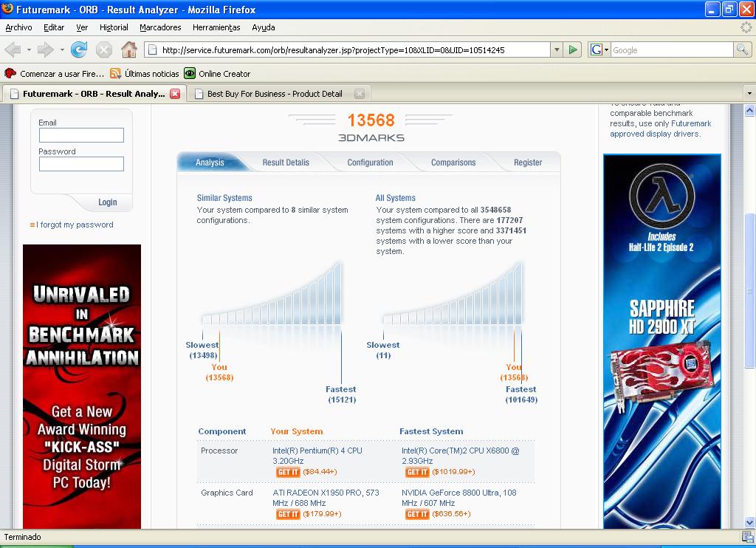Screen dimensions: 756x548
Task: Click the Firefox activity throbber icon
Action: click(x=746, y=27)
